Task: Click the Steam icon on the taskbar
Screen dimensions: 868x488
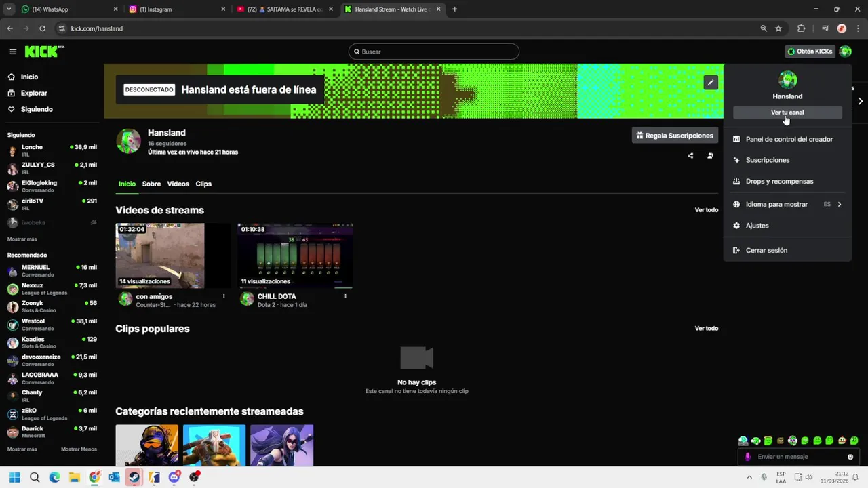Action: [134, 477]
